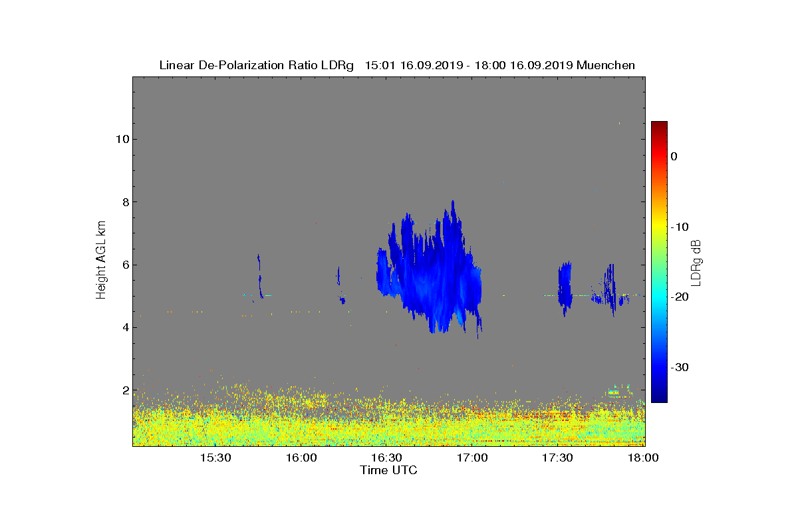Click the colorbar tick label 0

[x=674, y=156]
